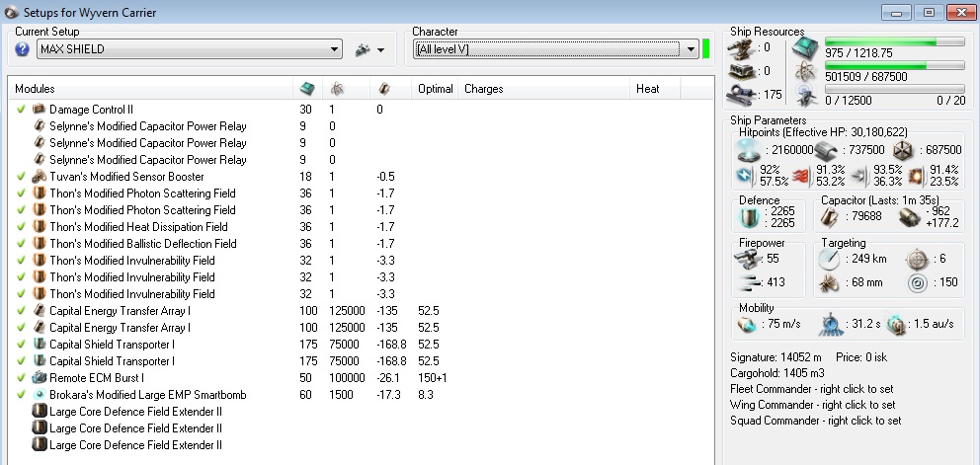Click the EM resistance icon showing 92%
980x465 pixels.
pos(747,177)
